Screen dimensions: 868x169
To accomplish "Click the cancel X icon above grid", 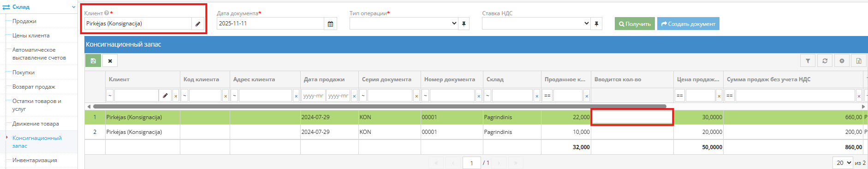I will pyautogui.click(x=110, y=60).
